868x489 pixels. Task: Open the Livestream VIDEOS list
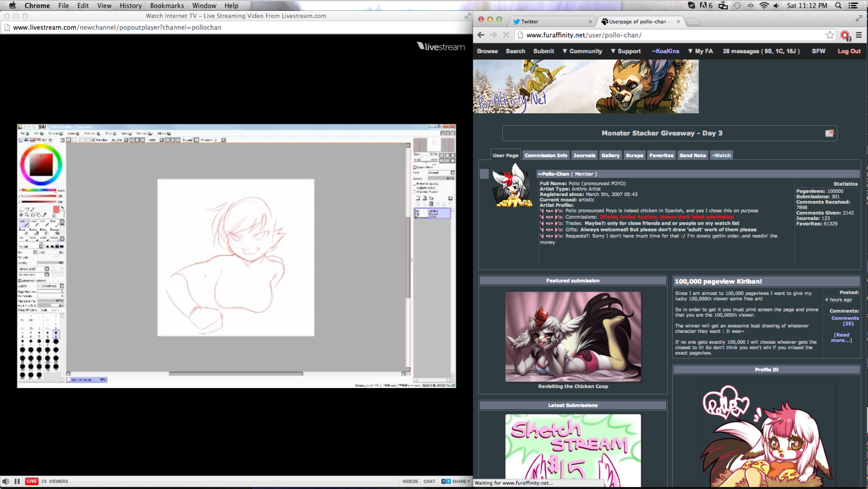(410, 481)
